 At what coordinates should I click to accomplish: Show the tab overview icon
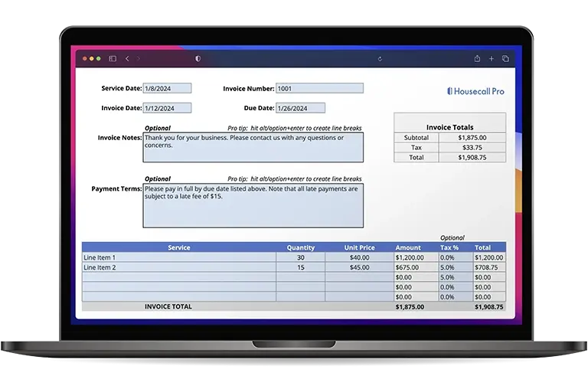[505, 58]
